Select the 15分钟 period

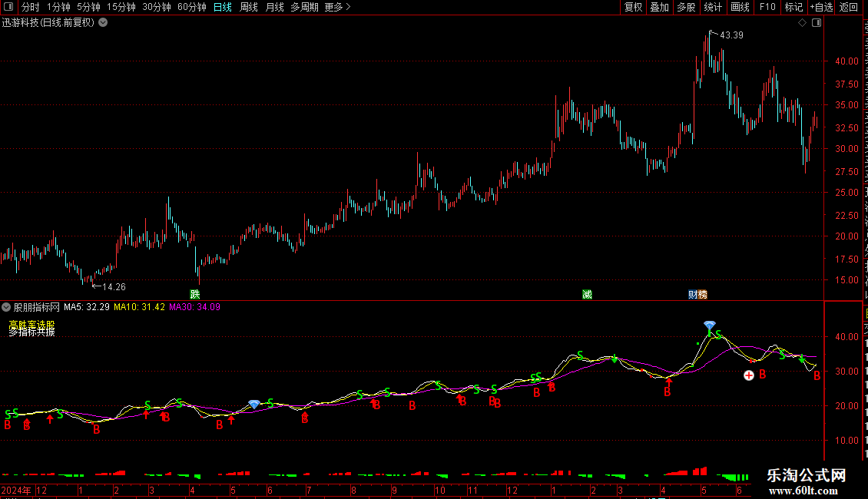coord(121,7)
